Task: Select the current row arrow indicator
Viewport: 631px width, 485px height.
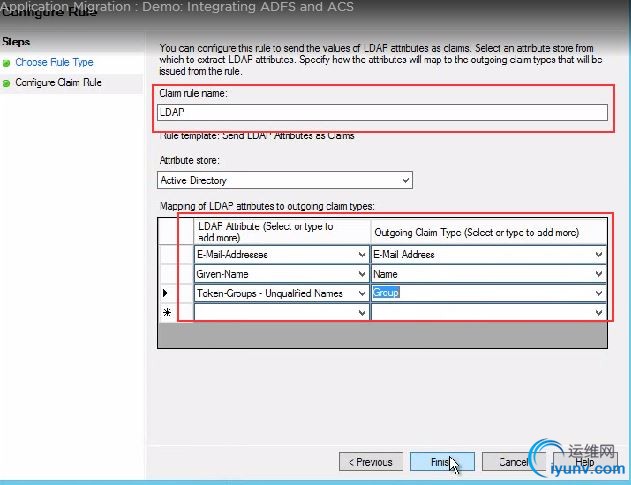Action: pos(165,293)
